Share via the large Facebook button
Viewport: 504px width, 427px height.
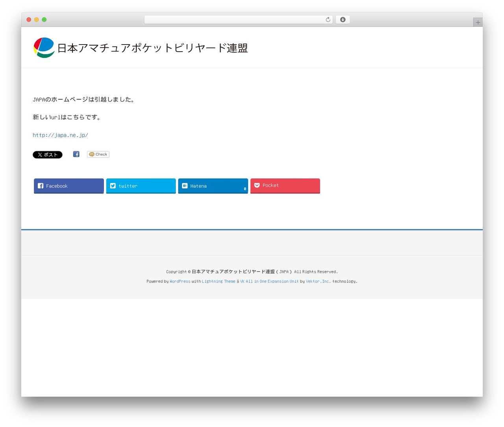pyautogui.click(x=69, y=186)
